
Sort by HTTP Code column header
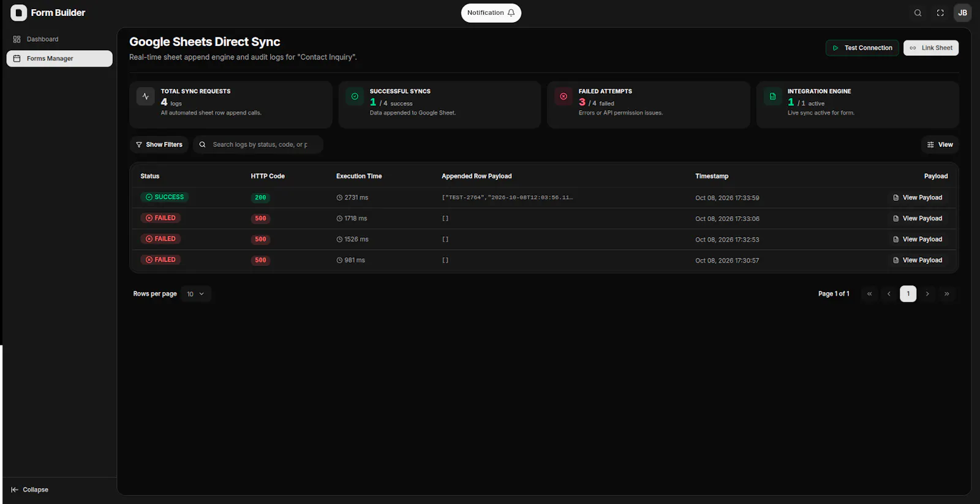(x=268, y=176)
